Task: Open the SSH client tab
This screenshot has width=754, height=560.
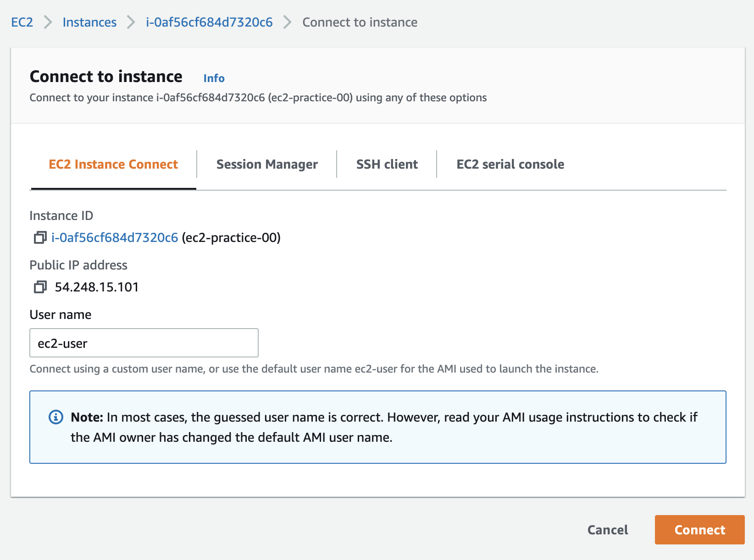Action: click(387, 164)
